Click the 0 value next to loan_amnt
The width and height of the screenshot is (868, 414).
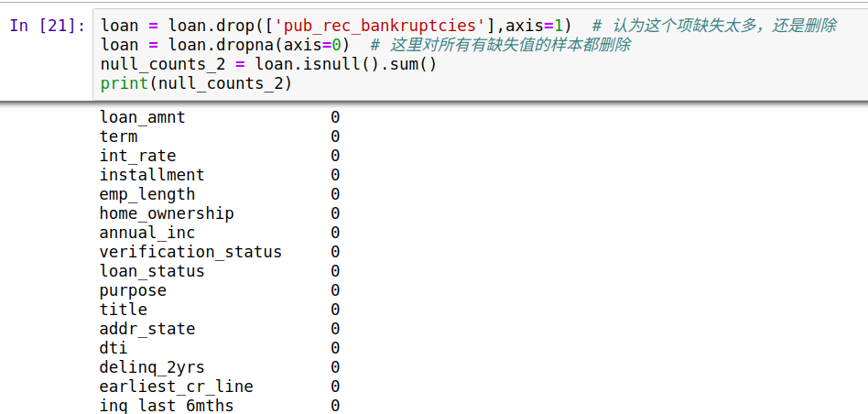pyautogui.click(x=335, y=117)
